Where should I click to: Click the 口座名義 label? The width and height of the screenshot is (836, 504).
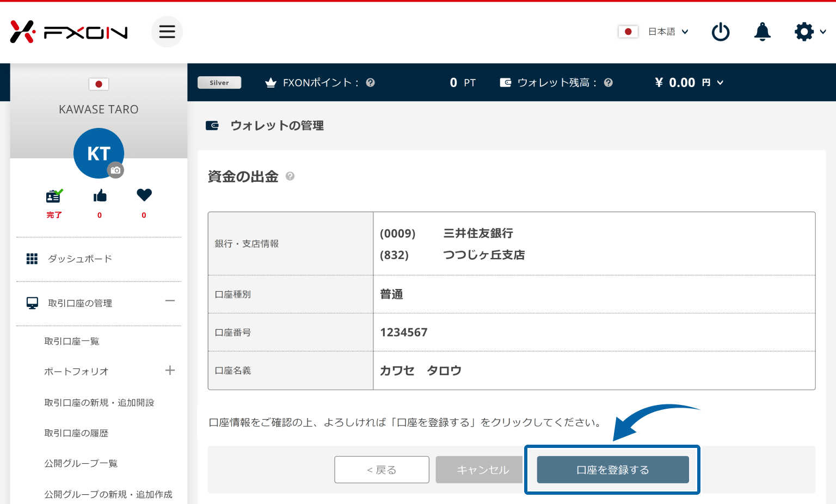[233, 371]
